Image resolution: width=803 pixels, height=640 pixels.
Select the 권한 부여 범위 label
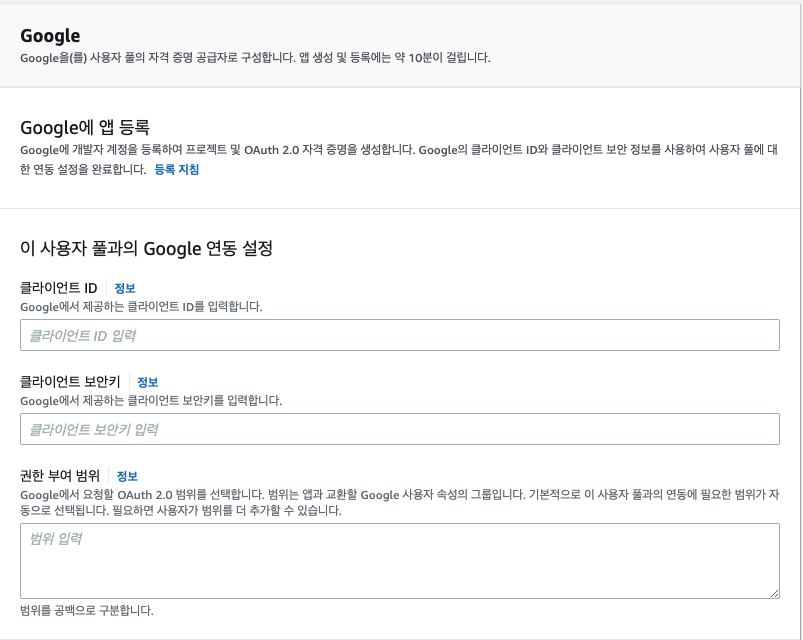pyautogui.click(x=60, y=476)
